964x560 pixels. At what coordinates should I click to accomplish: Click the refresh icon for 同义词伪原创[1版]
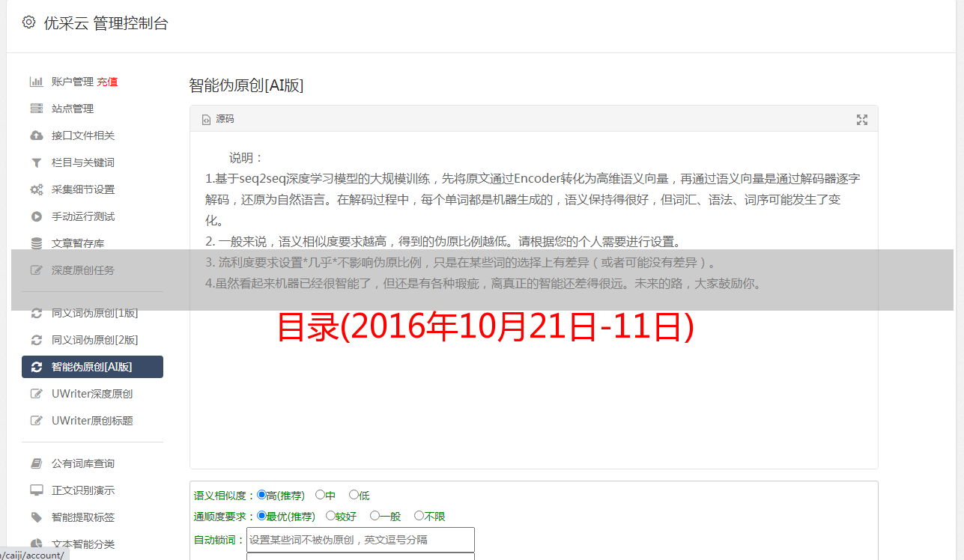click(x=36, y=313)
